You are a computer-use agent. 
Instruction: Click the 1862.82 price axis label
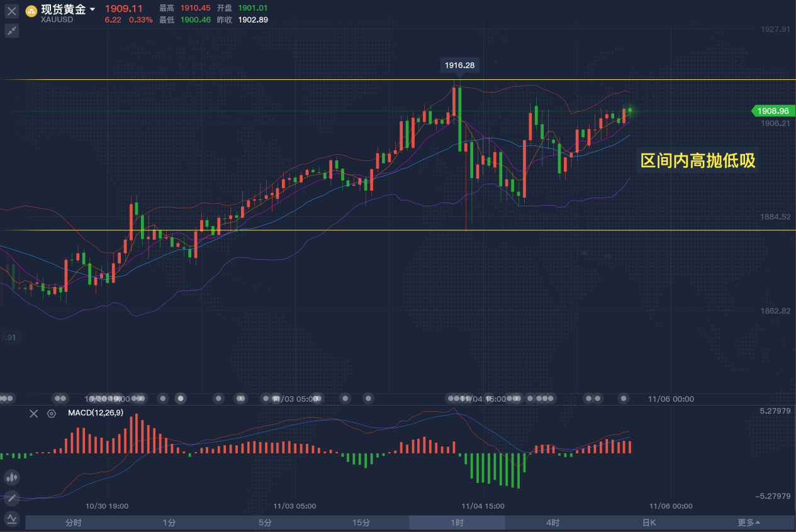pos(775,311)
